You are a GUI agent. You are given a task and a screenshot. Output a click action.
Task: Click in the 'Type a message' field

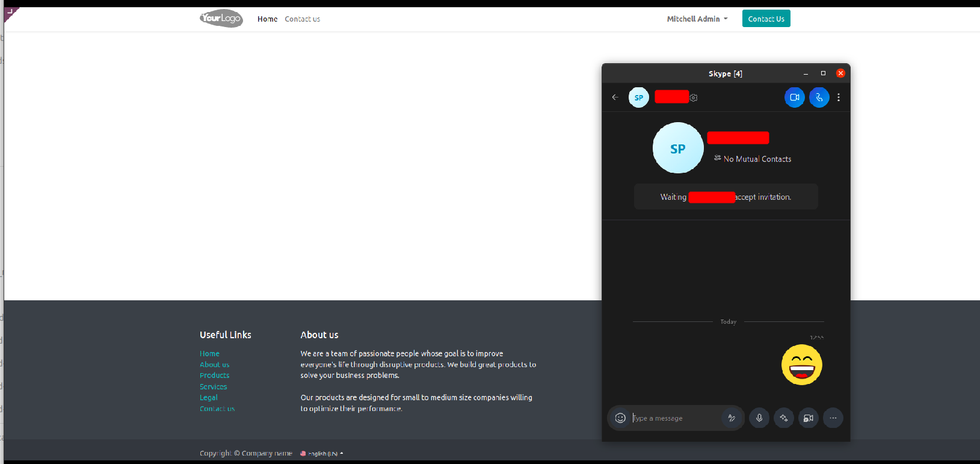pyautogui.click(x=675, y=418)
